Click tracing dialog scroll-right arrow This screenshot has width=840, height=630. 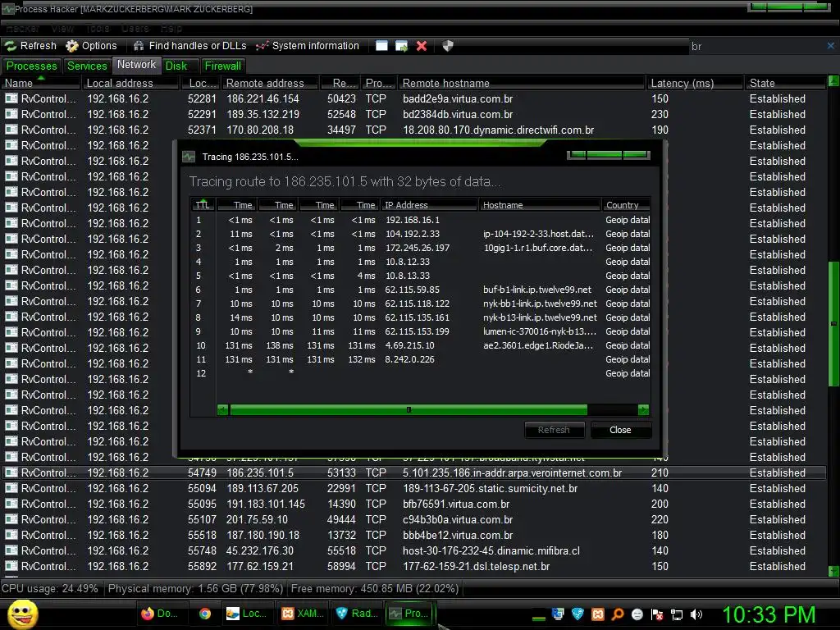pyautogui.click(x=644, y=410)
